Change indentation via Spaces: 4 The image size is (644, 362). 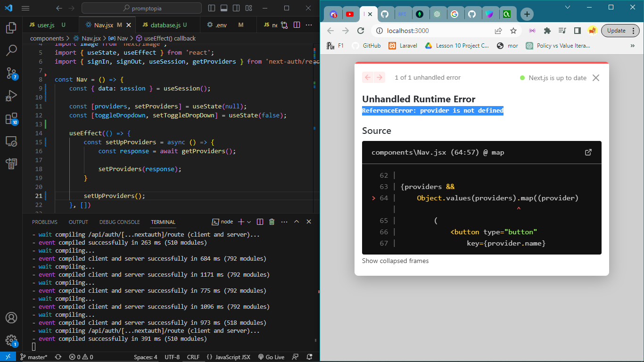(x=145, y=357)
